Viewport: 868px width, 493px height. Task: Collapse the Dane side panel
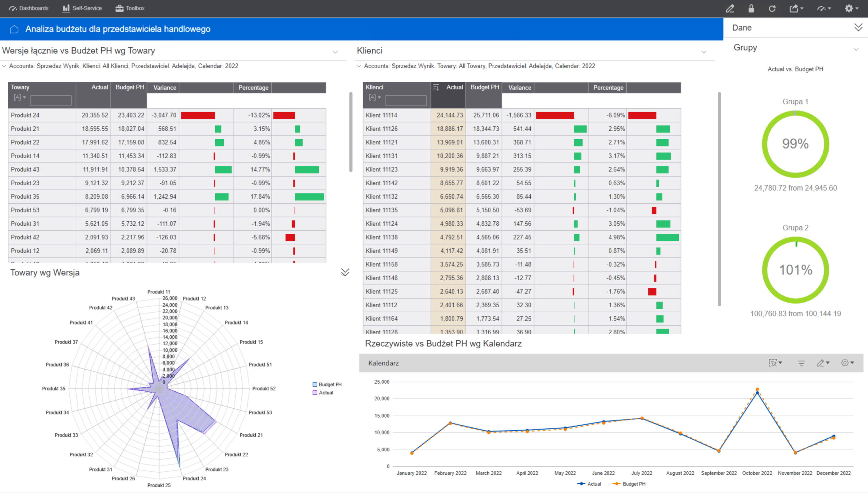pos(858,27)
